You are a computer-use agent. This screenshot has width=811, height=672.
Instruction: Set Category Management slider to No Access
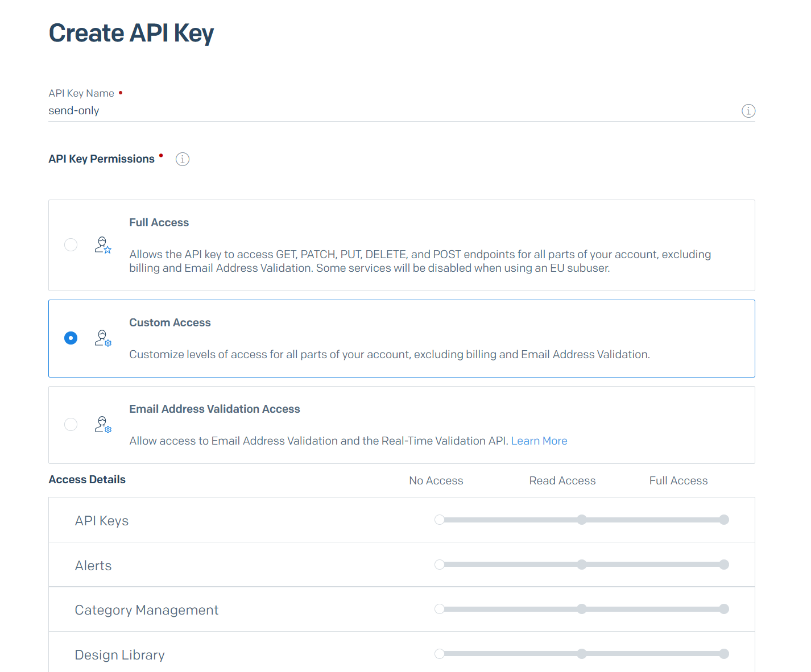coord(440,609)
